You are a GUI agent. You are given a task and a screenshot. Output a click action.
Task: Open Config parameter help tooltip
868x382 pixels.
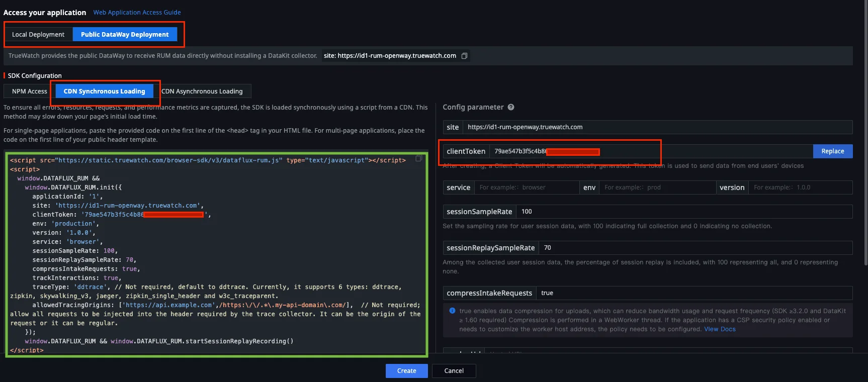[x=511, y=107]
